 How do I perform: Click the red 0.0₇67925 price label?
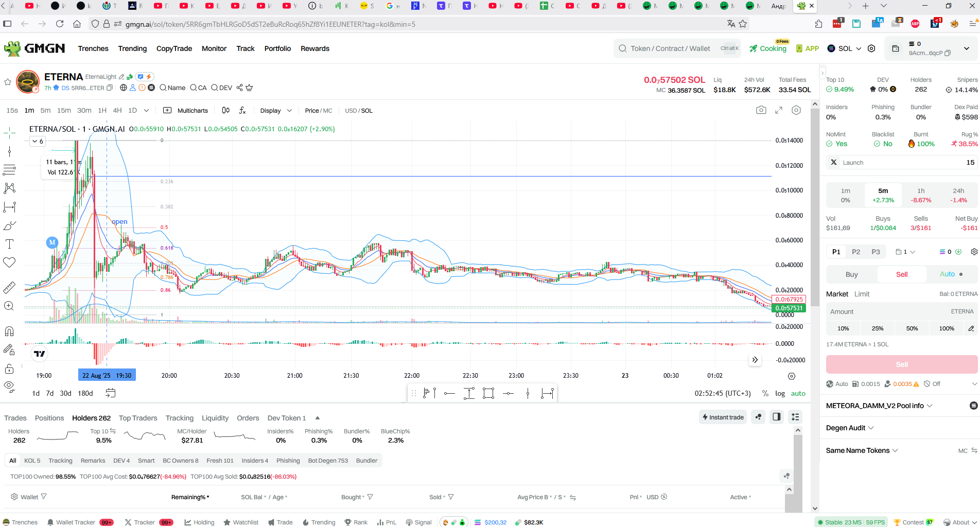(x=789, y=300)
